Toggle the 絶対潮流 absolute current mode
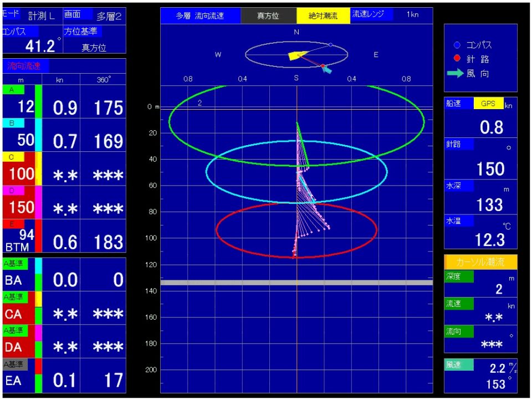This screenshot has height=400, width=532. tap(323, 16)
